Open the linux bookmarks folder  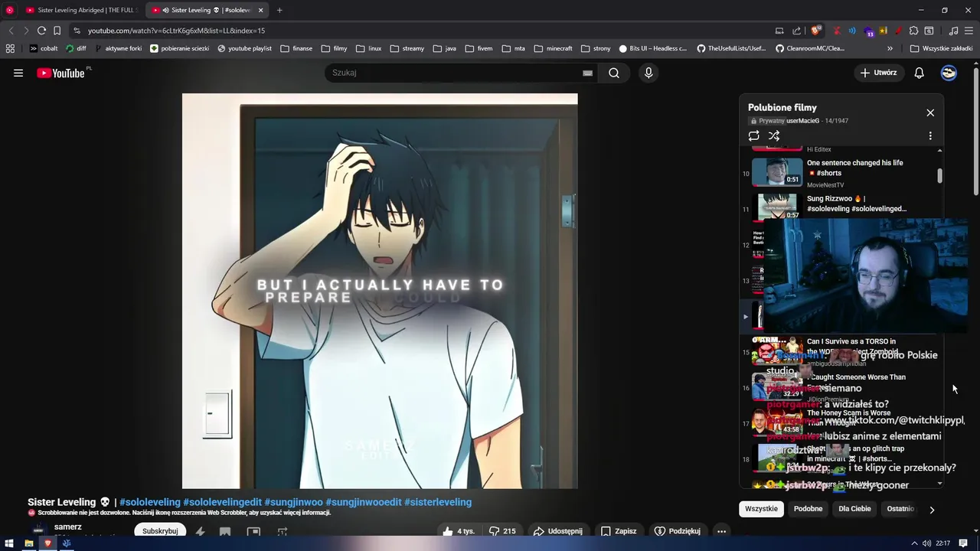tap(368, 48)
